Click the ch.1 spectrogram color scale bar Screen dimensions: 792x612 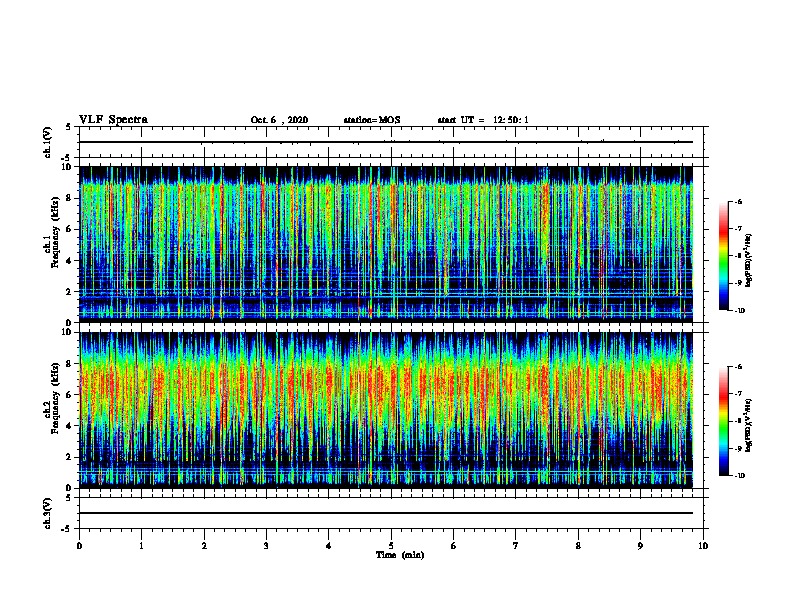723,256
